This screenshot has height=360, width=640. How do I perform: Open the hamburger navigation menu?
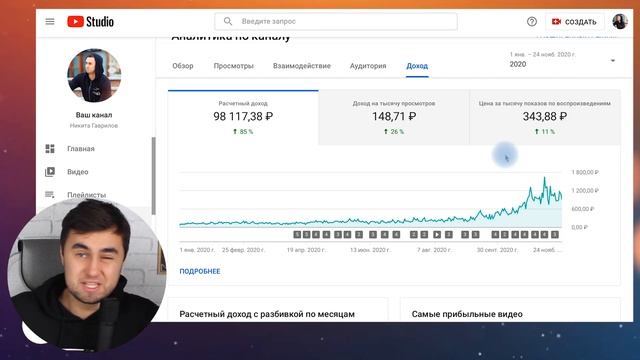coord(50,22)
